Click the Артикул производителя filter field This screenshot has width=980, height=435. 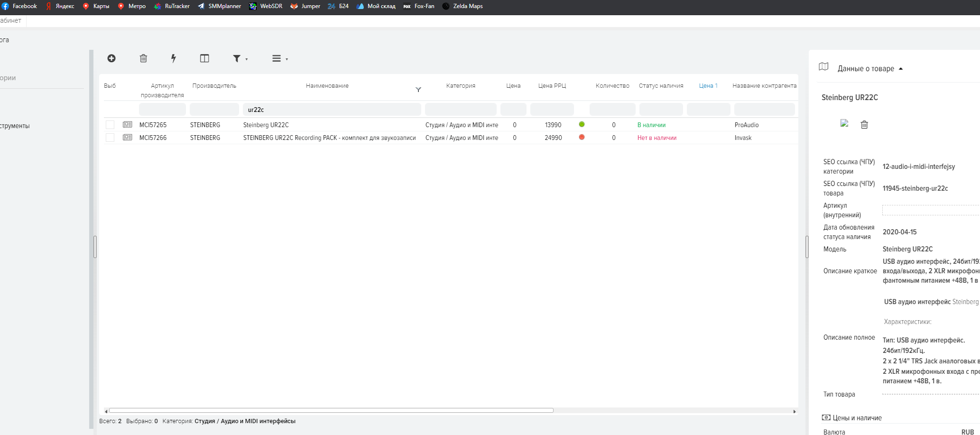pyautogui.click(x=162, y=110)
